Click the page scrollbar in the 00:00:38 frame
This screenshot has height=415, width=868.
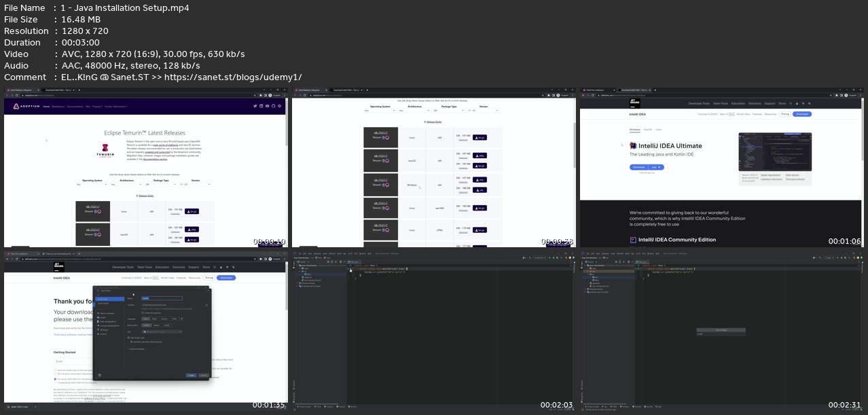pos(575,145)
